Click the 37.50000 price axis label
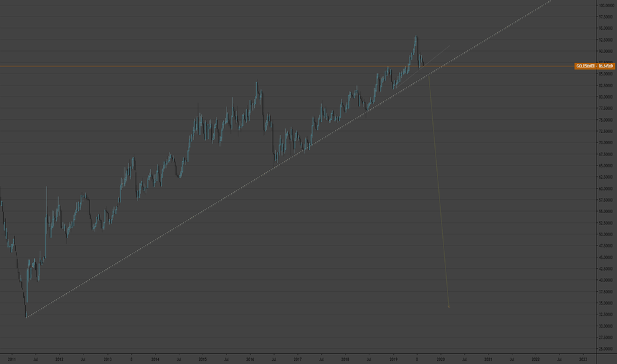The width and height of the screenshot is (617, 364). point(606,292)
